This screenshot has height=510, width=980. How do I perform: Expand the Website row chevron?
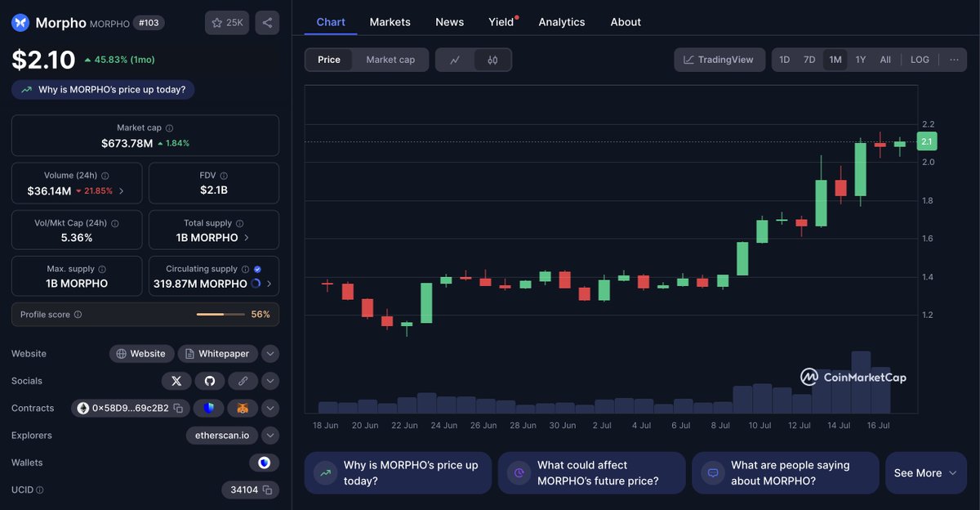pos(270,354)
